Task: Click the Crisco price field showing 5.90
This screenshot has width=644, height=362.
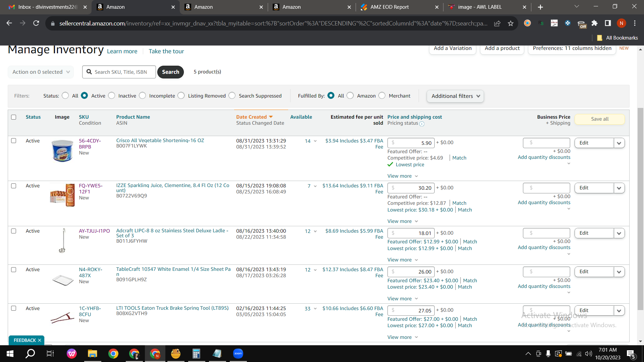Action: point(411,143)
